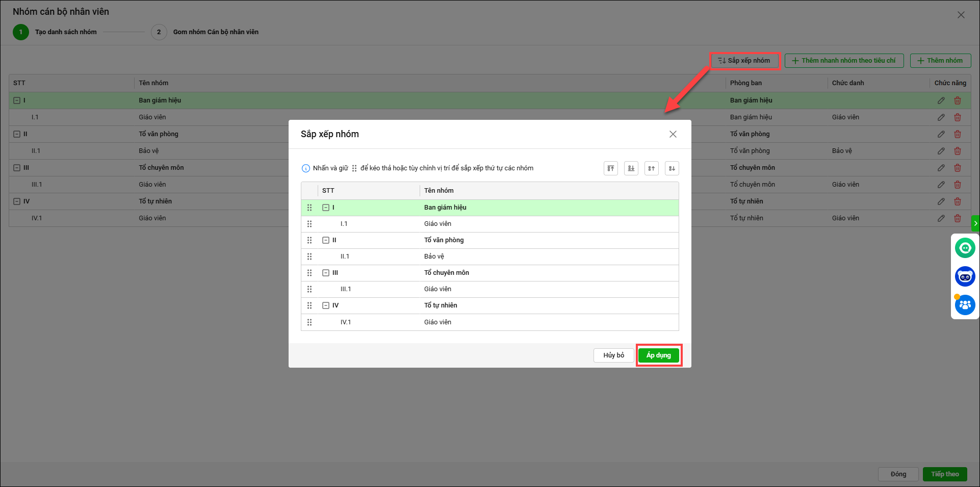
Task: Click the Hủy bỏ button
Action: 613,355
